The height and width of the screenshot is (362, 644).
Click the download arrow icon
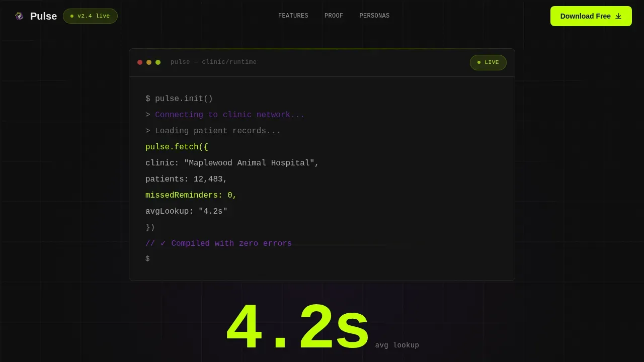[x=618, y=16]
